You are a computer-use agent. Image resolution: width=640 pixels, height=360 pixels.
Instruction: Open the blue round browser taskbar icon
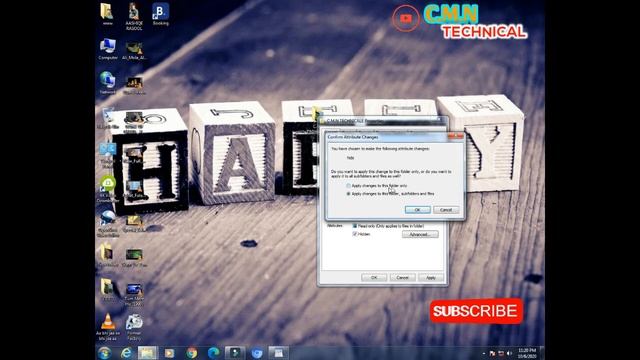(x=257, y=353)
